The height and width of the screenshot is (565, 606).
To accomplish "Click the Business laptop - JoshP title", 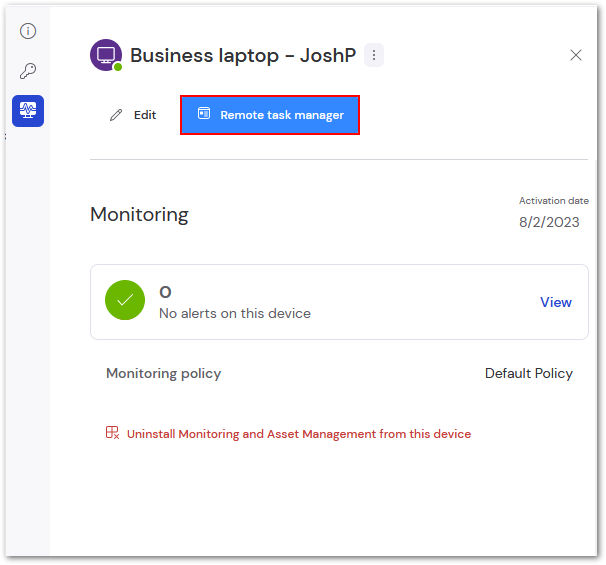I will 243,55.
